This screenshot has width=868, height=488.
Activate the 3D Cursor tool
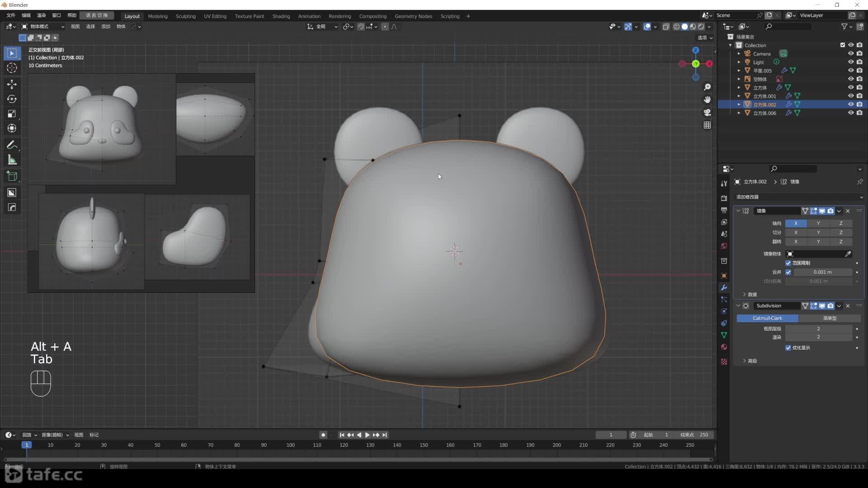pyautogui.click(x=12, y=68)
